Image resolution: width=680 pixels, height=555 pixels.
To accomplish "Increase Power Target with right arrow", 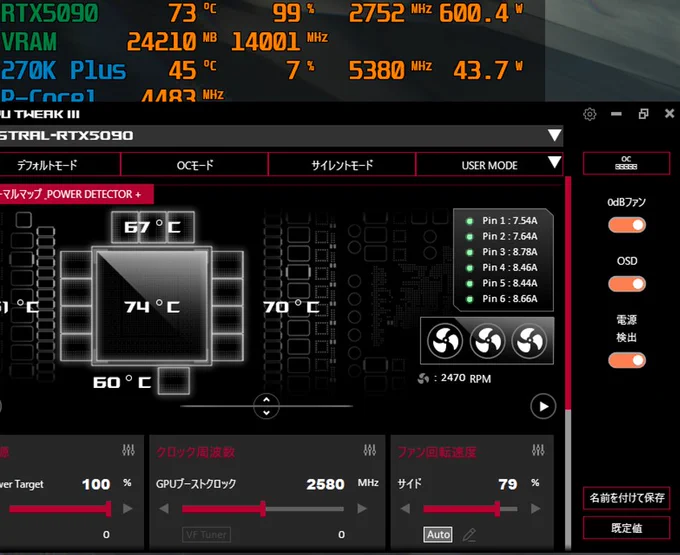I will pos(128,509).
